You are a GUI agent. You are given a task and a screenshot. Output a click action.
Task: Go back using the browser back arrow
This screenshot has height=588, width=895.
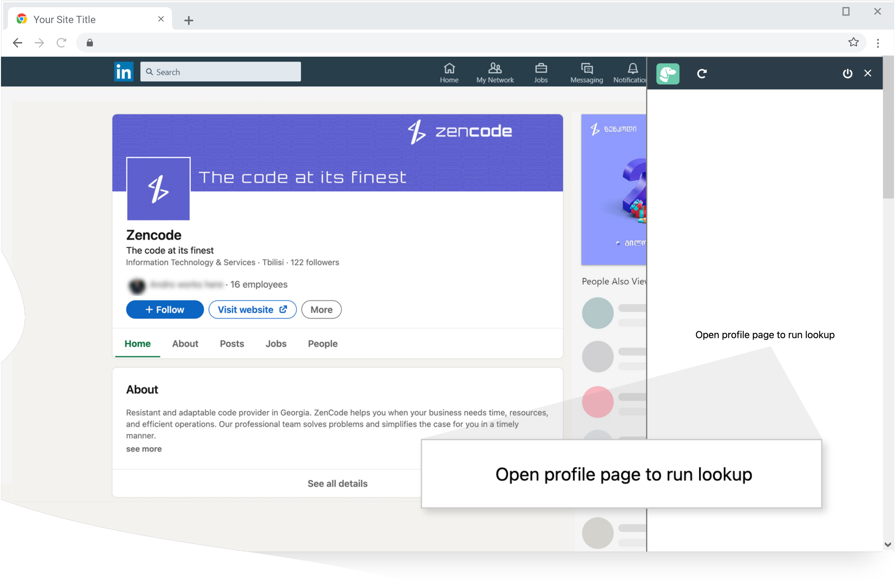17,43
